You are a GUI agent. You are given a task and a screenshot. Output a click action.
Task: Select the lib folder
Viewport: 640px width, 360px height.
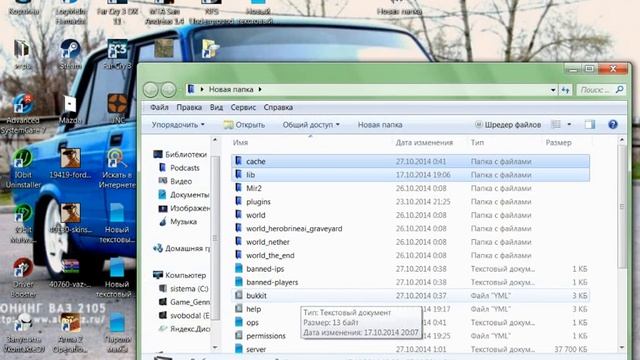click(410, 175)
